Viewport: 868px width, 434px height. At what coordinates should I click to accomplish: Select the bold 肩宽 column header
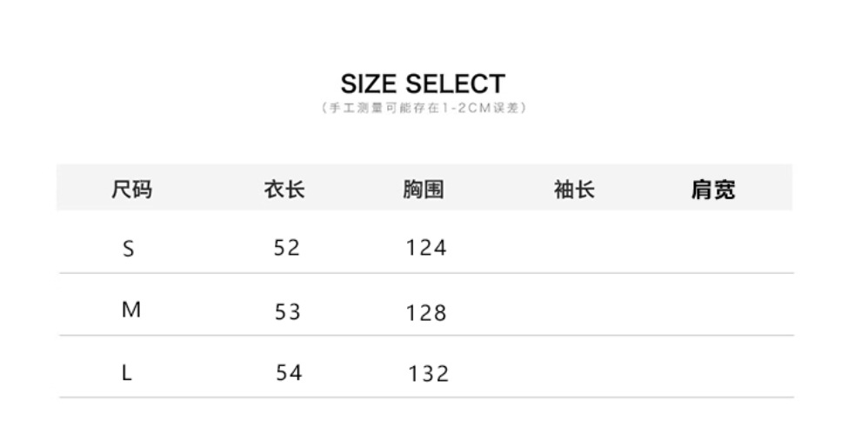[713, 190]
